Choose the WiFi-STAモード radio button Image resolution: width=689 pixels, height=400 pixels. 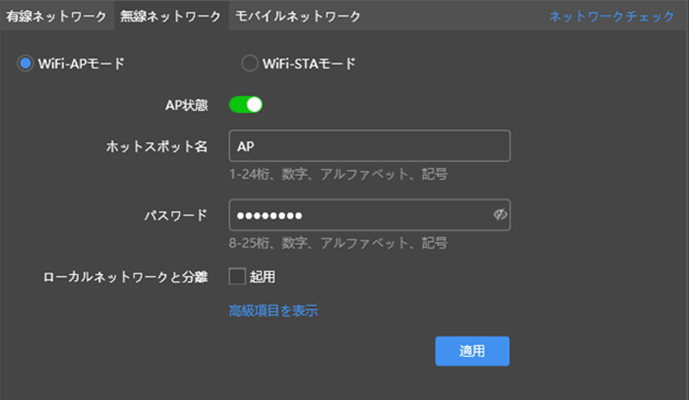[249, 64]
